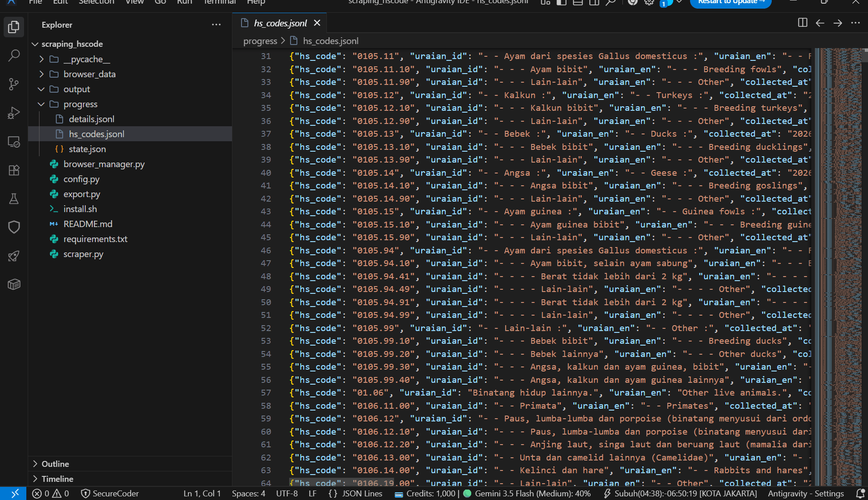Navigate back with the left arrow in the editor toolbar

pyautogui.click(x=820, y=23)
